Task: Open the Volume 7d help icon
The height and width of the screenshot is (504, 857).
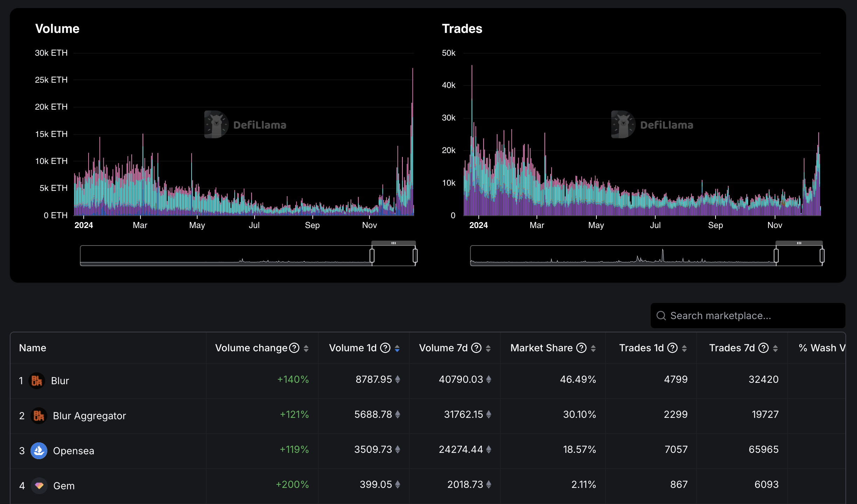Action: click(x=476, y=348)
